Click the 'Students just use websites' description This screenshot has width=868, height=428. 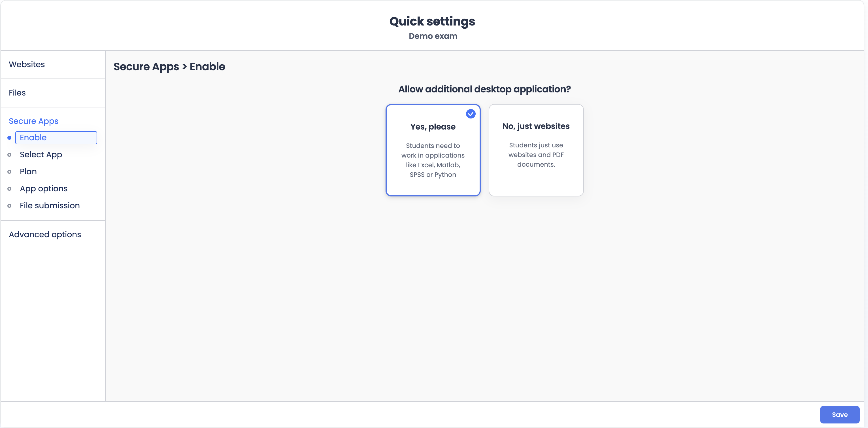click(536, 155)
